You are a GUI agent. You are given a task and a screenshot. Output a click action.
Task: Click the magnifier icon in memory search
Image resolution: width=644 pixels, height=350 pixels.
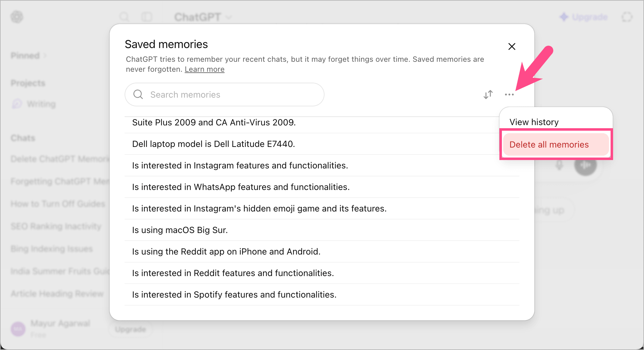(138, 94)
